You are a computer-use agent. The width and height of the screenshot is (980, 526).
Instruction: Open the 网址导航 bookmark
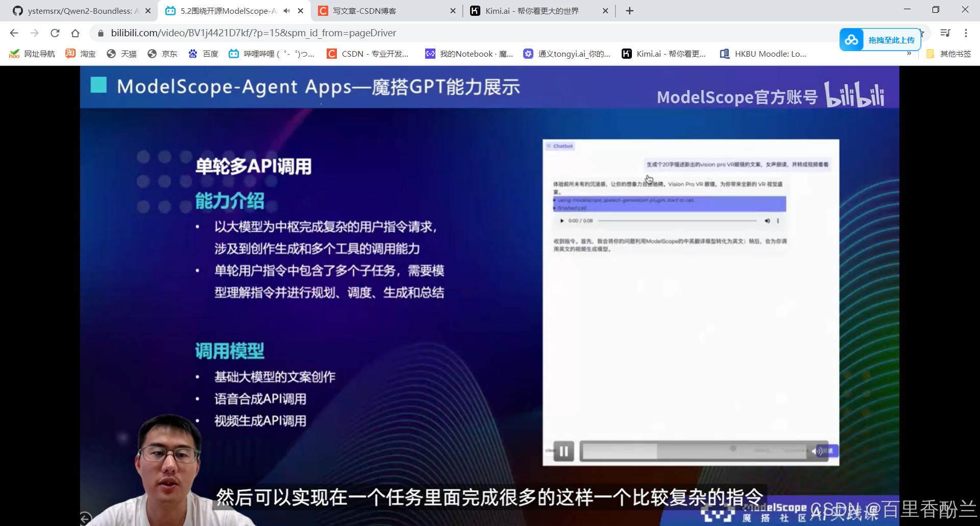tap(32, 54)
